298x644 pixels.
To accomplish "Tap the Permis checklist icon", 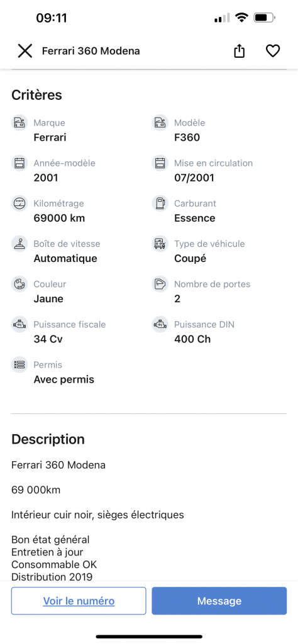I will pos(19,364).
